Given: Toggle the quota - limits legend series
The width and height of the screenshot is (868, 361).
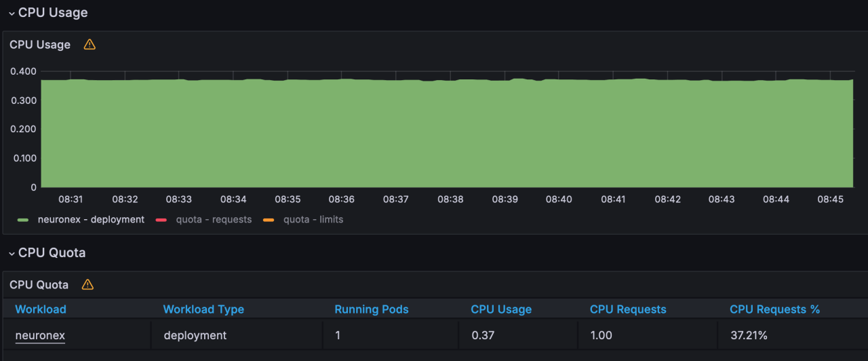Looking at the screenshot, I should point(313,220).
